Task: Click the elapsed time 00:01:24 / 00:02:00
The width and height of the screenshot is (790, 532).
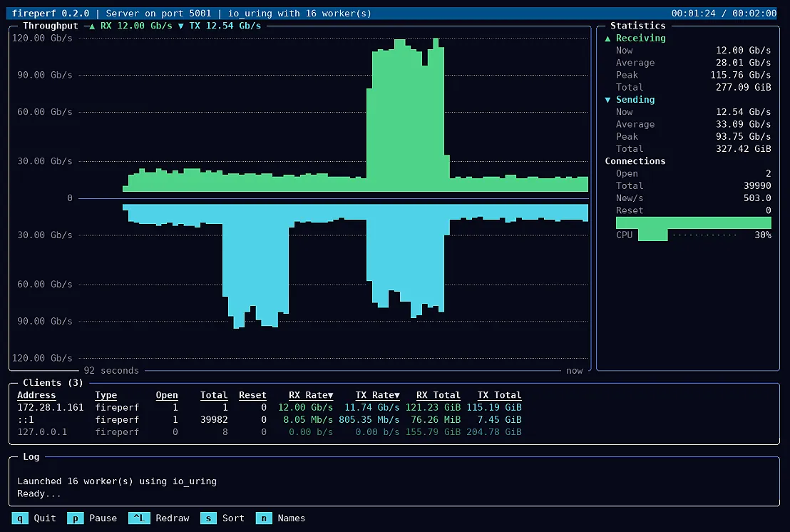Action: coord(724,13)
